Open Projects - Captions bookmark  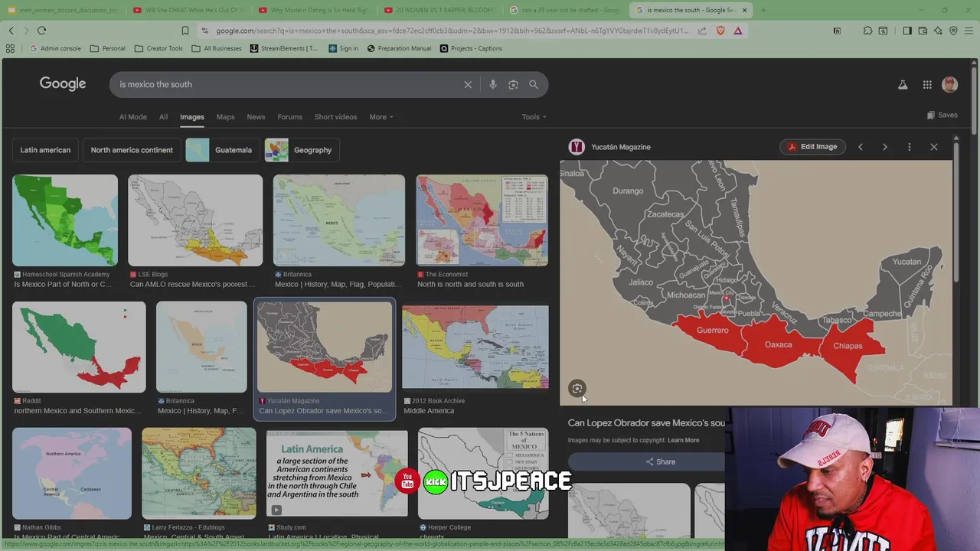471,48
